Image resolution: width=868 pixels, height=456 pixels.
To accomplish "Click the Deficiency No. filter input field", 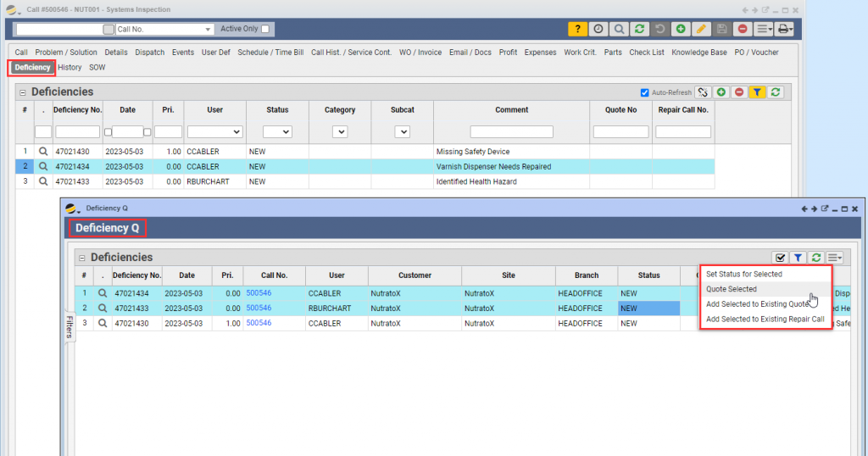I will (77, 132).
